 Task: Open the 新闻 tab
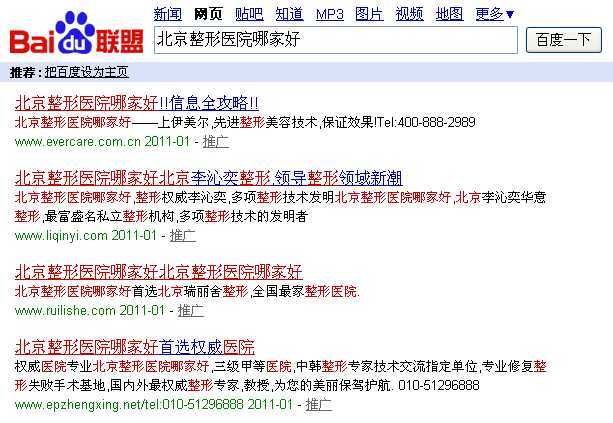(x=168, y=14)
